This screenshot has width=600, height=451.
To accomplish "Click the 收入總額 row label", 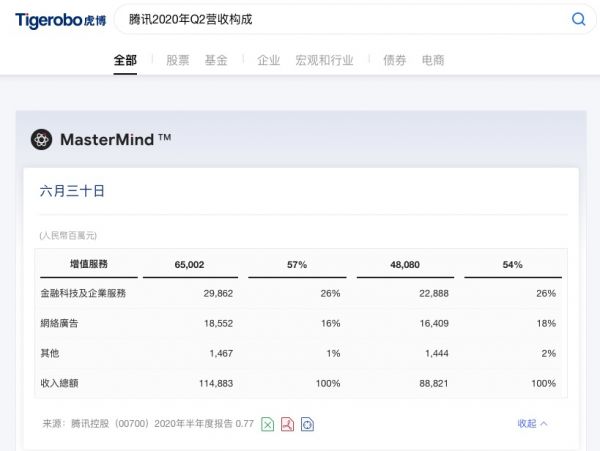I will click(59, 385).
